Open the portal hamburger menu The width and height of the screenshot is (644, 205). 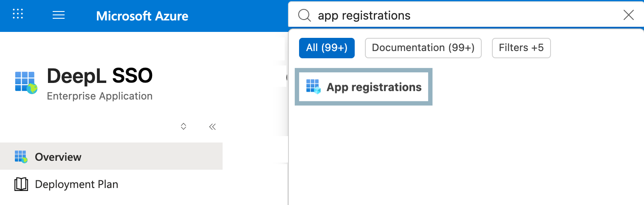click(x=58, y=15)
